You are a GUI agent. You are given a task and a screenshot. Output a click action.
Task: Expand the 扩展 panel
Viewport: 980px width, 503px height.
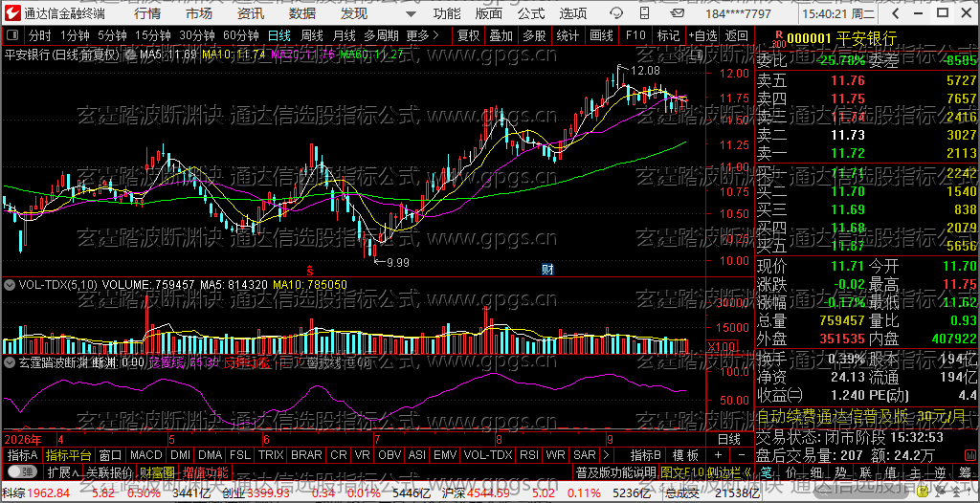coord(62,471)
